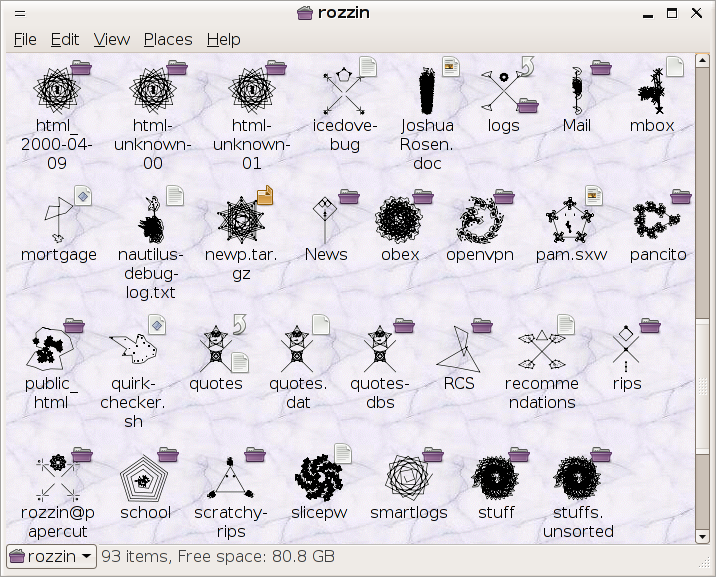Screen dimensions: 716x577
Task: Open the Help menu
Action: coord(223,40)
